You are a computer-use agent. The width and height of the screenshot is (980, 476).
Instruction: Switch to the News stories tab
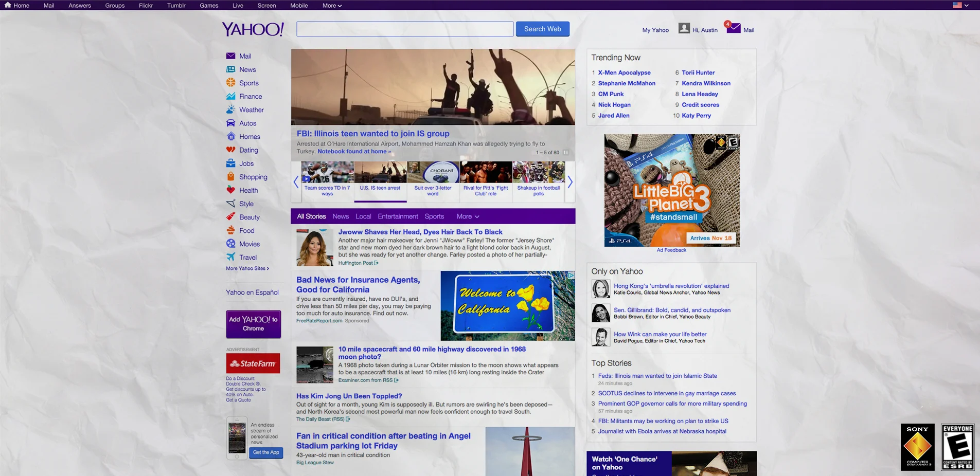pos(341,216)
